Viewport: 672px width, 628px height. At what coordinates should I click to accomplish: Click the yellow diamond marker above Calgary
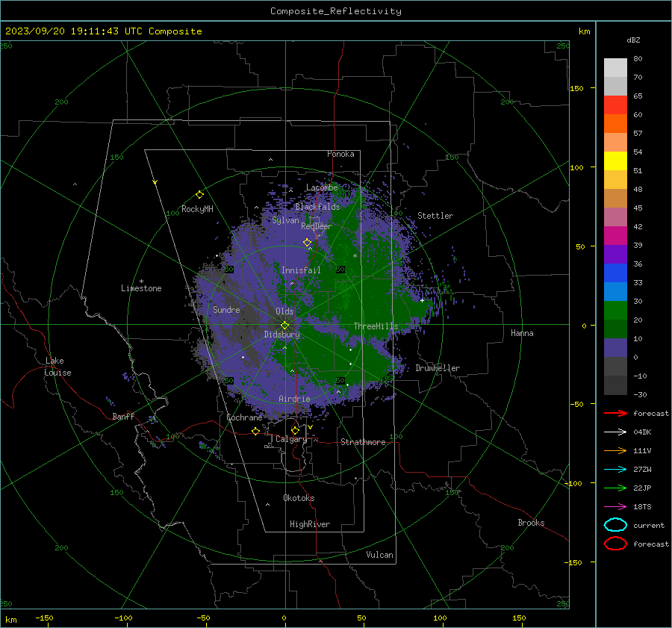295,430
